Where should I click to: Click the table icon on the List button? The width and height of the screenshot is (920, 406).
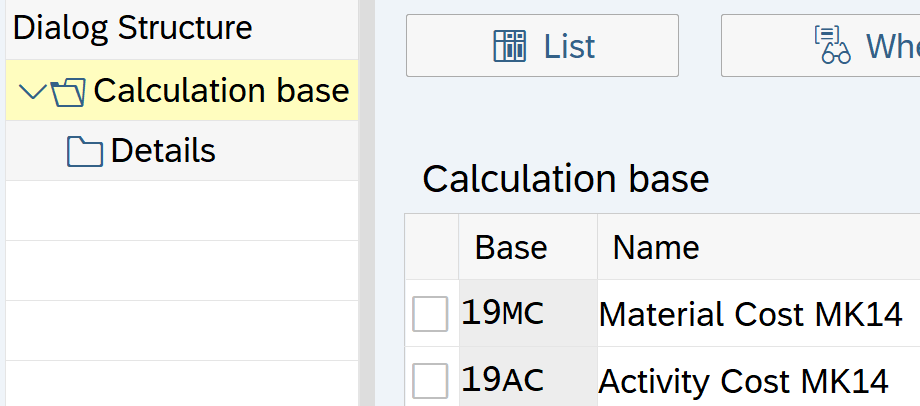510,46
